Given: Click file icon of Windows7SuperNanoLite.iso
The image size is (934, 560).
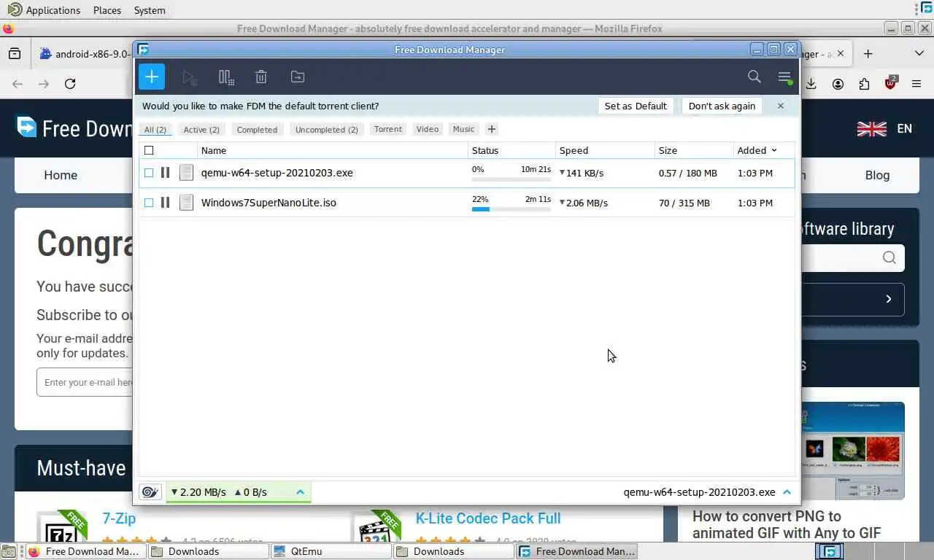Looking at the screenshot, I should pyautogui.click(x=186, y=203).
